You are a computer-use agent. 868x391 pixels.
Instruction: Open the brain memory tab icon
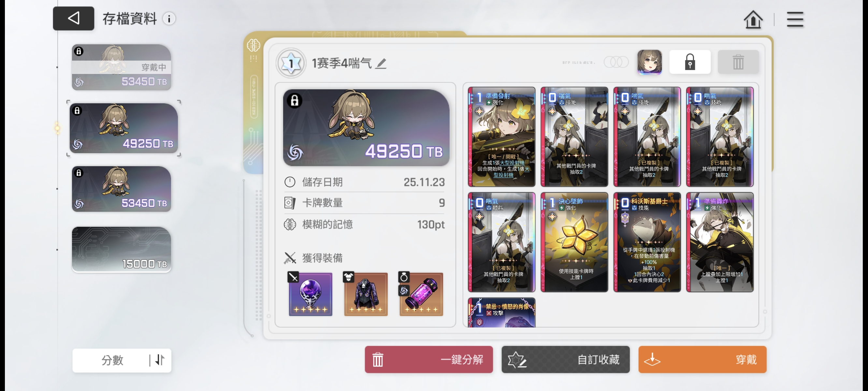click(x=253, y=45)
